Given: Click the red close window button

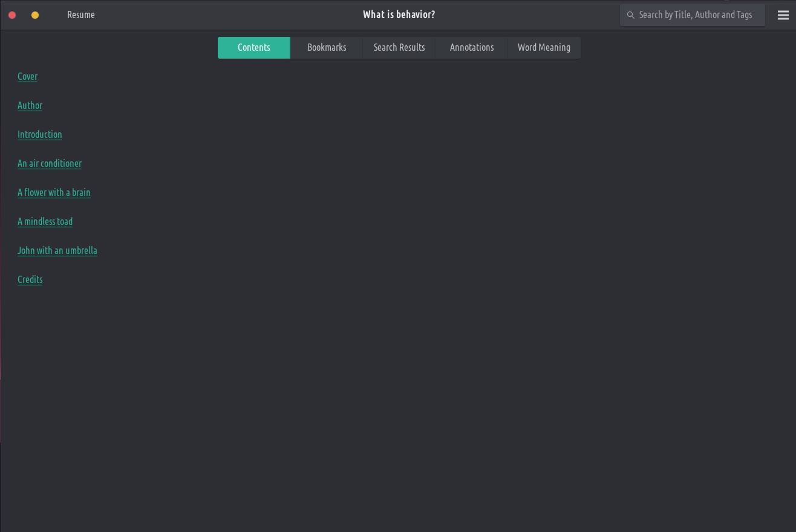Looking at the screenshot, I should (x=12, y=15).
